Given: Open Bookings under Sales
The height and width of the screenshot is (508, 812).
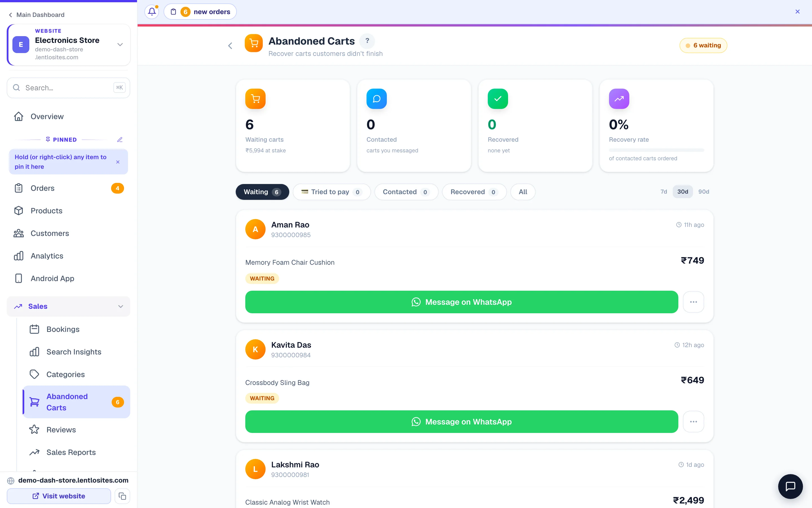Looking at the screenshot, I should point(76,329).
